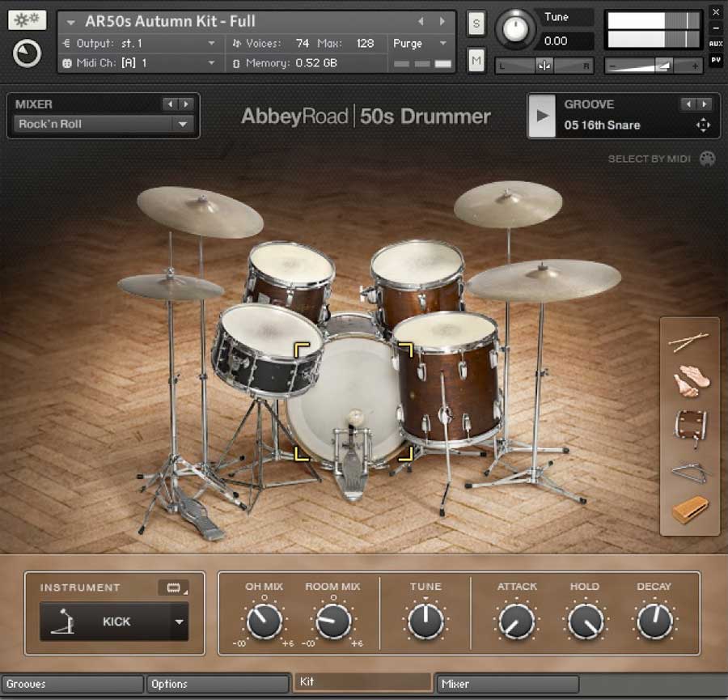Switch to the Options tab
Image resolution: width=728 pixels, height=700 pixels.
tap(218, 684)
